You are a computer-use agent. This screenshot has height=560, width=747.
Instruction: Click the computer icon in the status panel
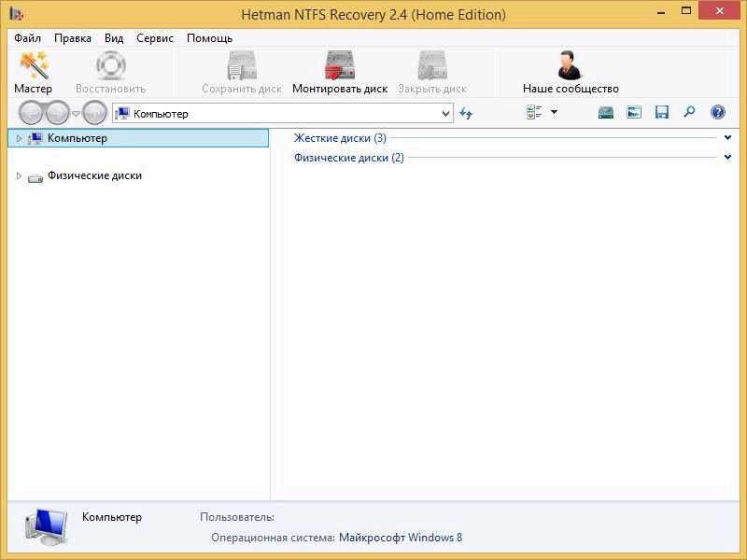coord(46,526)
